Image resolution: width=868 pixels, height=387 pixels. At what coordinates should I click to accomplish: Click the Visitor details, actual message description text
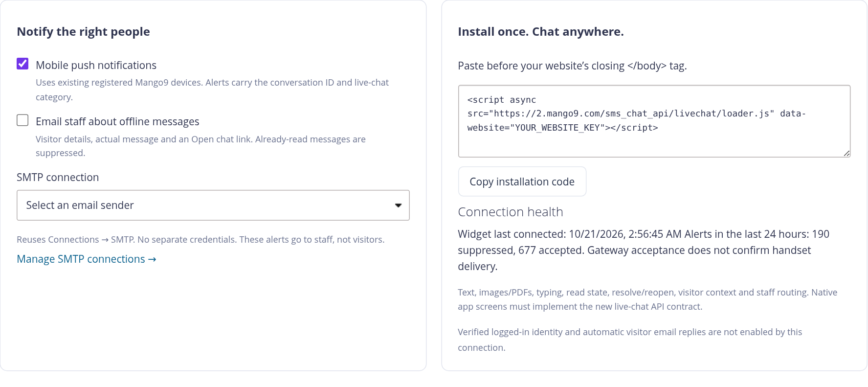(x=200, y=146)
